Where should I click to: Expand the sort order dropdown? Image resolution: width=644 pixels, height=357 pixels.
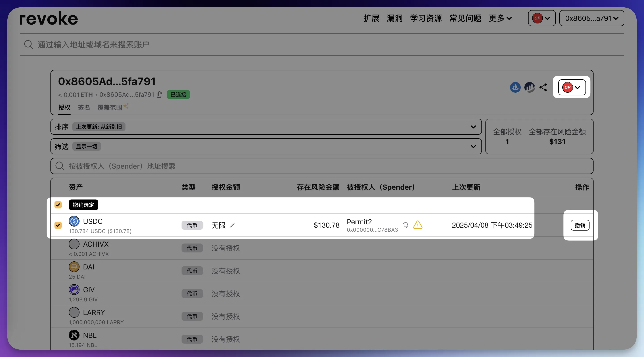[266, 127]
